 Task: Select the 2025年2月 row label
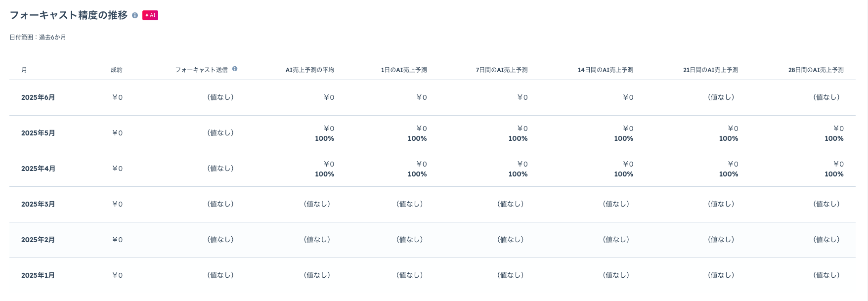tap(38, 240)
